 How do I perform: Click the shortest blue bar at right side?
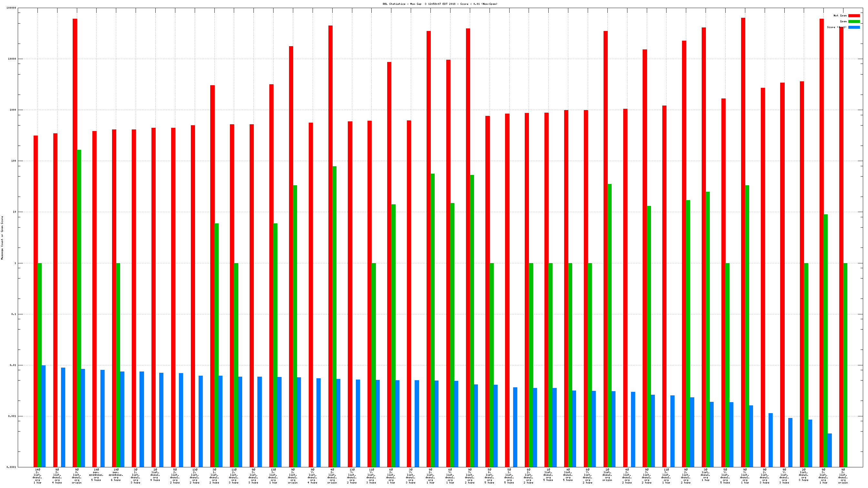(x=830, y=450)
